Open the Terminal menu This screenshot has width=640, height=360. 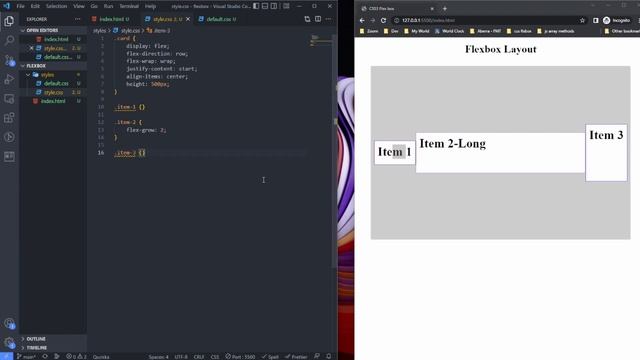129,6
